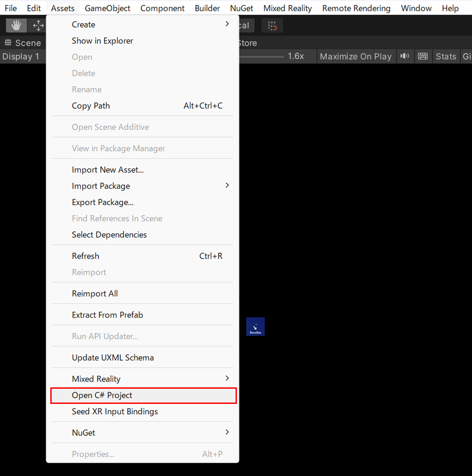Choose Open C# Project

click(143, 395)
